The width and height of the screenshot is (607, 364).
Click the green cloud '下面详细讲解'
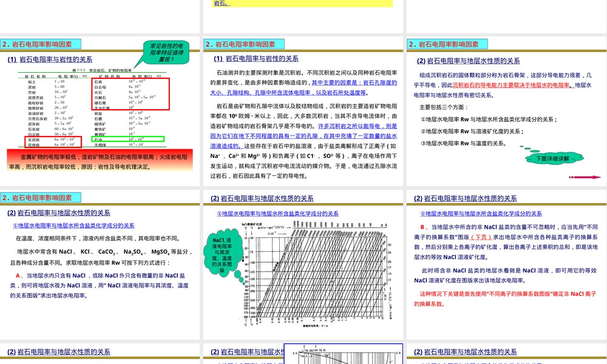(x=554, y=158)
